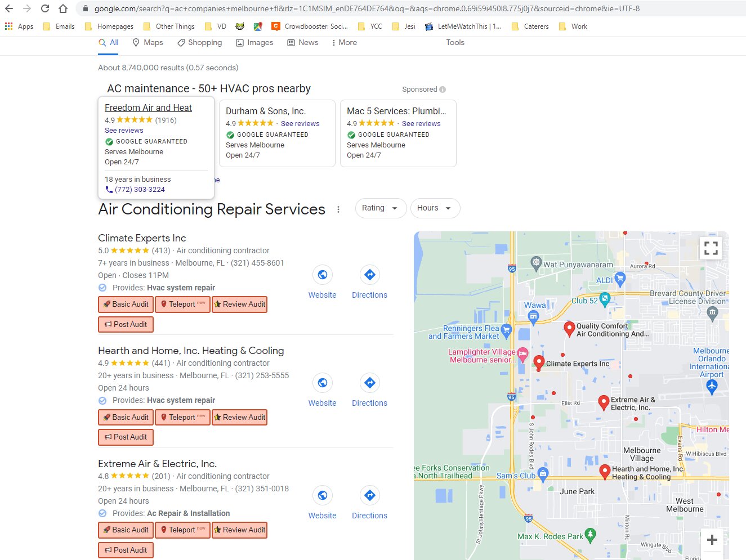Expand the map to fullscreen
The image size is (746, 560).
pyautogui.click(x=711, y=248)
